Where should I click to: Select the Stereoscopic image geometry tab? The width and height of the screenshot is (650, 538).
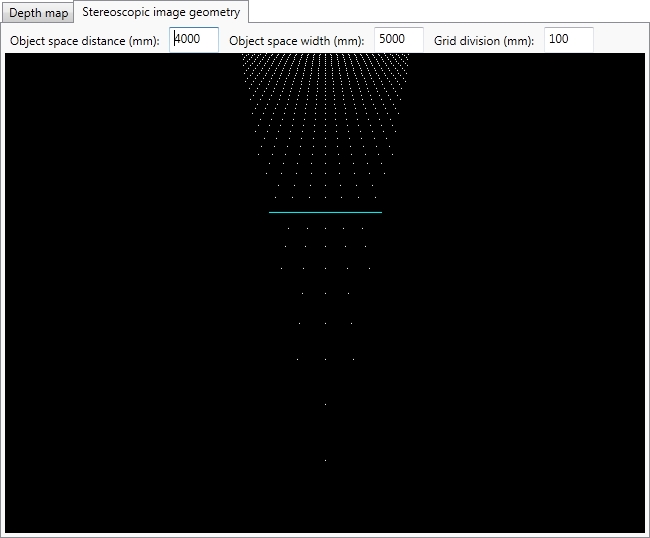click(161, 12)
